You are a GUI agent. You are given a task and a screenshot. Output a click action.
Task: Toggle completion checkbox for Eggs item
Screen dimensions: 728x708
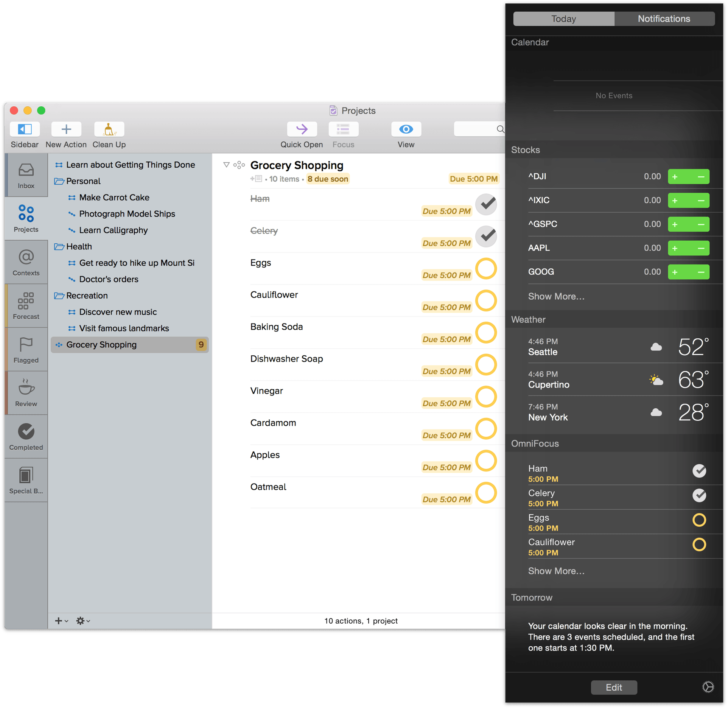pos(487,269)
